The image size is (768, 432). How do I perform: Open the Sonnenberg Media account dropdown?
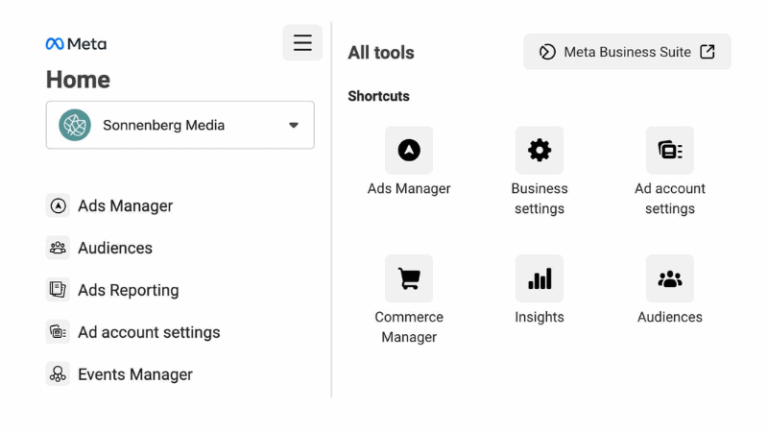click(x=180, y=125)
